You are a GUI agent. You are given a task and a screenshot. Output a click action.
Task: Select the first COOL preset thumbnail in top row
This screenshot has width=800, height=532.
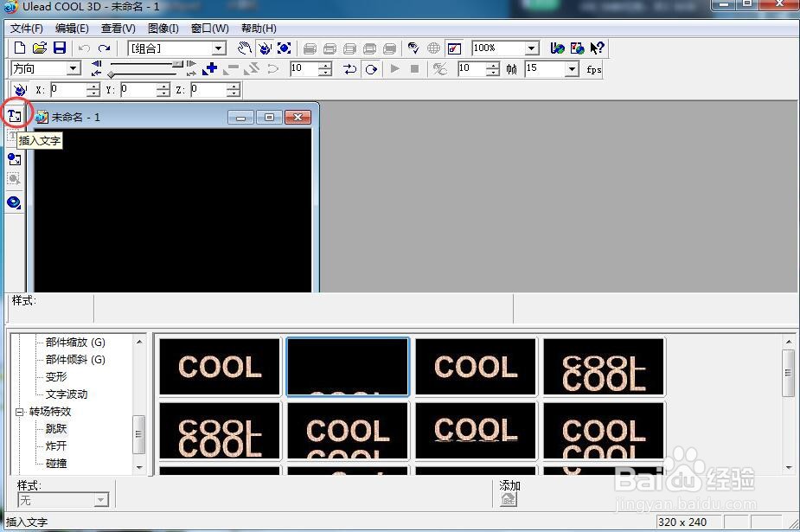coord(220,367)
